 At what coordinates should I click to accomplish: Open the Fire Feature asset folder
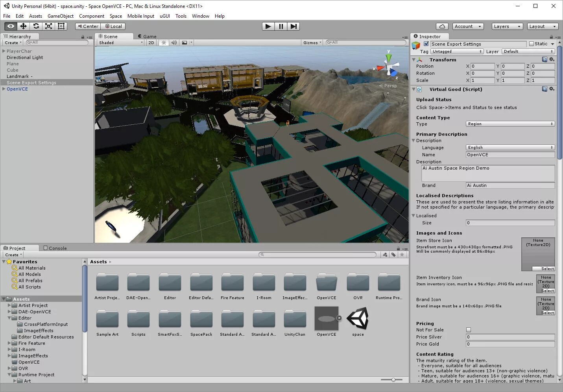[x=232, y=282]
